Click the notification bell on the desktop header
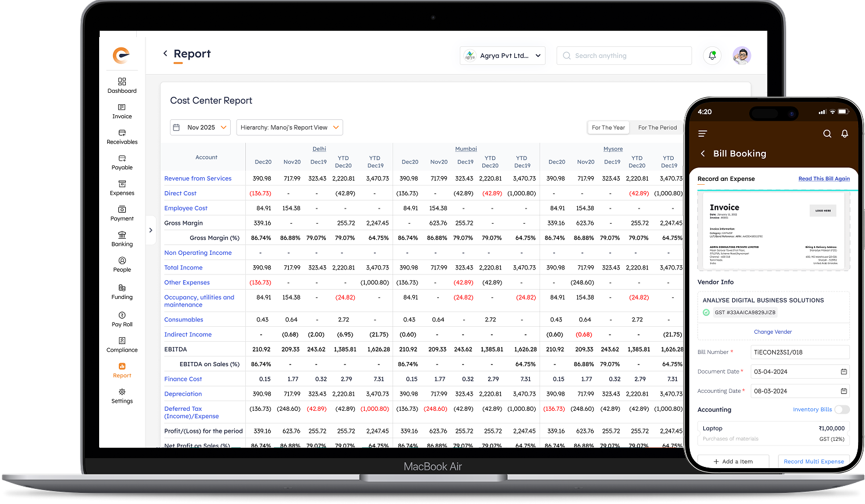This screenshot has height=504, width=865. point(712,56)
